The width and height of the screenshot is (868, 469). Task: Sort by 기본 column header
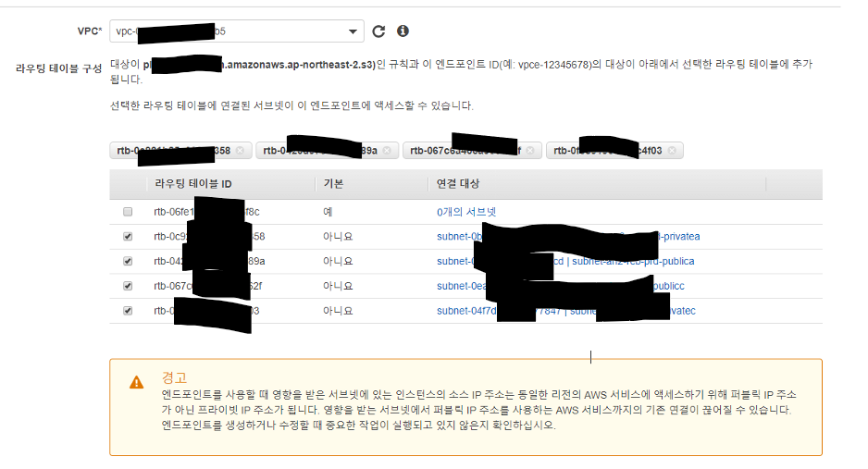point(333,183)
